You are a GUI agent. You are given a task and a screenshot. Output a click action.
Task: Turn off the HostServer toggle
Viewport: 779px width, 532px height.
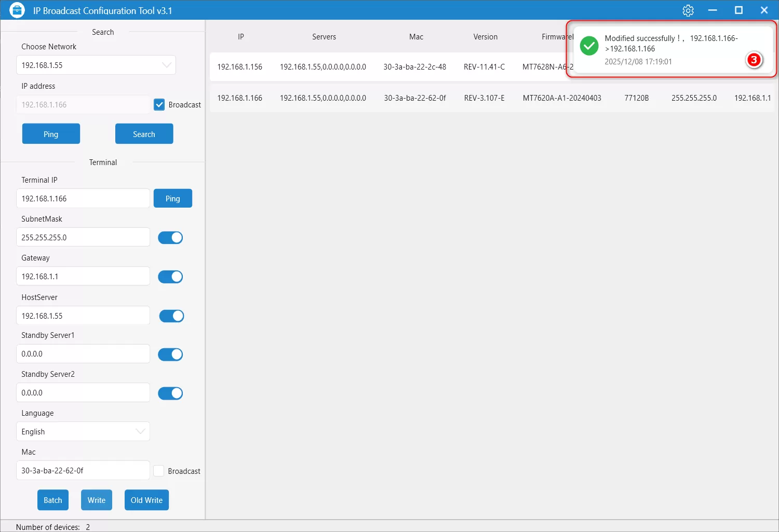click(x=171, y=316)
